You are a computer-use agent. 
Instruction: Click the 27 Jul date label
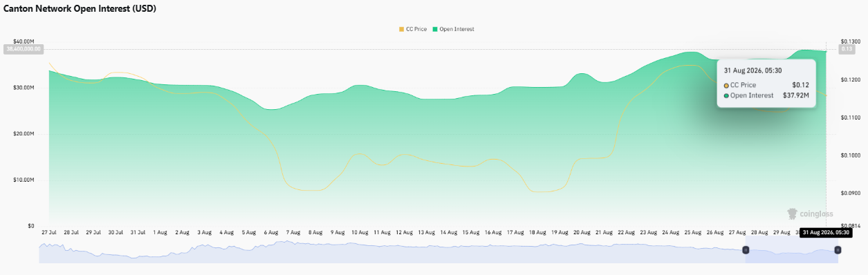pos(49,233)
